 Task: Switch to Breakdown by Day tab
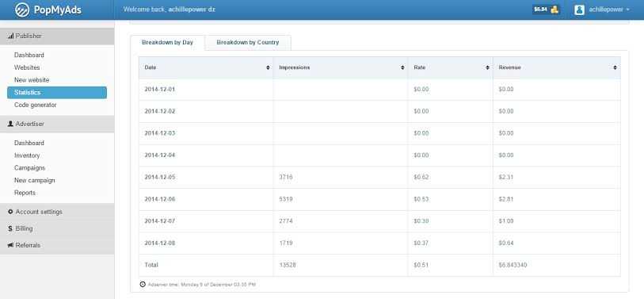pos(167,42)
